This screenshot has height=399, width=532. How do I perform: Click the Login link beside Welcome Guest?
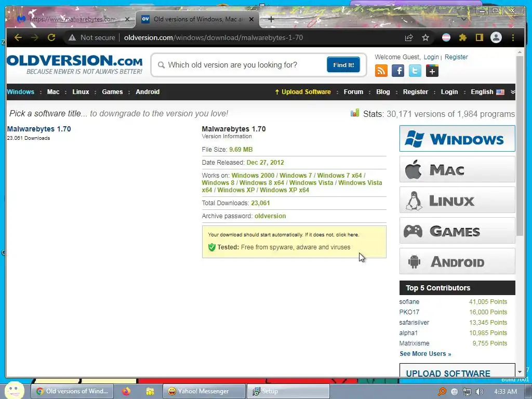431,57
